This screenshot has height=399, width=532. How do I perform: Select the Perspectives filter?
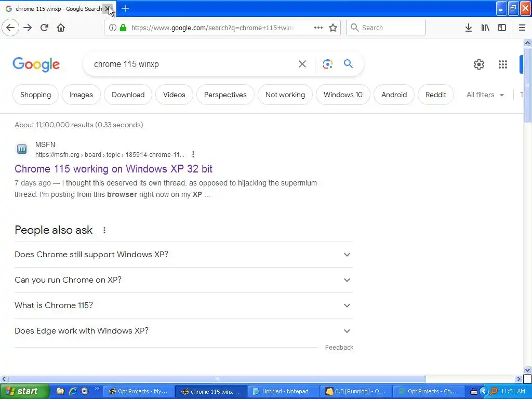225,95
